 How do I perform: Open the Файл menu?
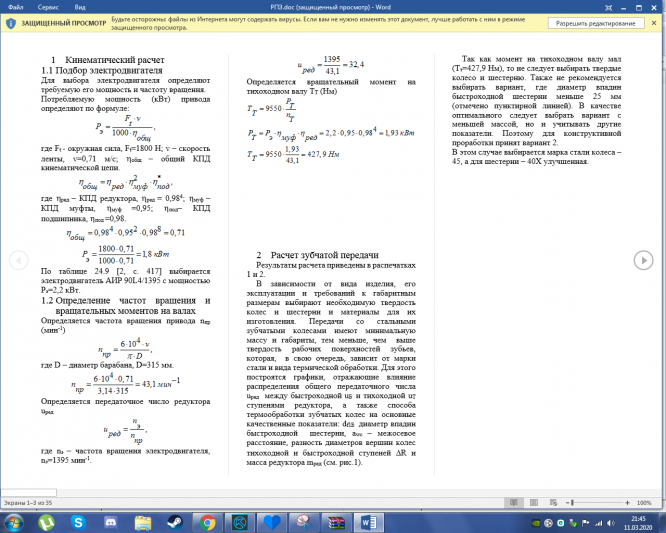coord(16,7)
